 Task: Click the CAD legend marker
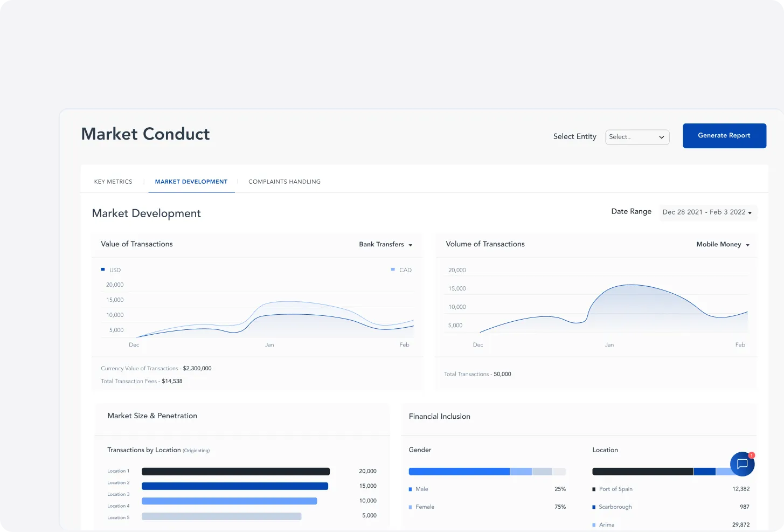click(x=393, y=270)
